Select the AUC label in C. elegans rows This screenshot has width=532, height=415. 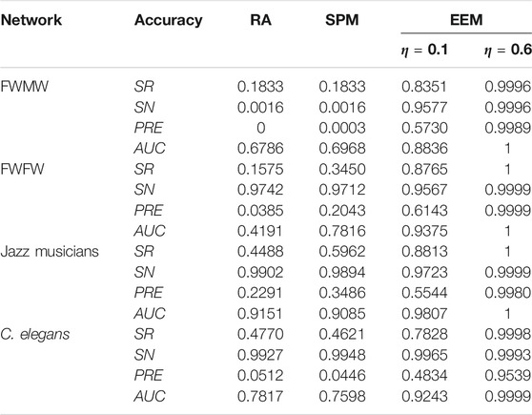click(150, 396)
